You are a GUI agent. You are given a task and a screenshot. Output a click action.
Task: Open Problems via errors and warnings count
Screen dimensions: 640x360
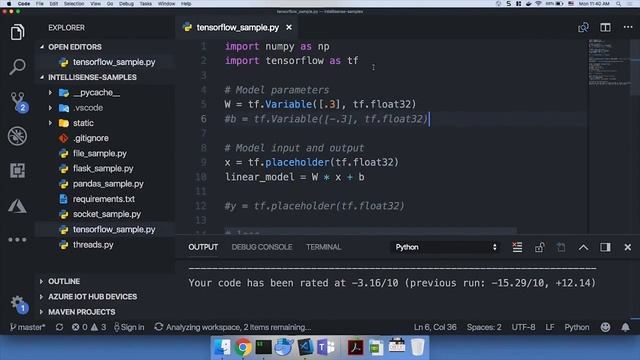coord(89,327)
